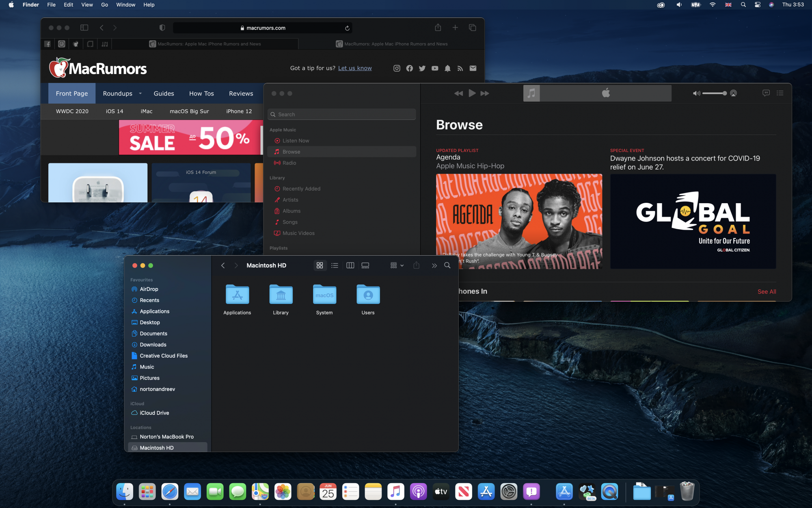Expand Finder toolbar overflow chevrons
The height and width of the screenshot is (508, 812).
click(x=434, y=265)
